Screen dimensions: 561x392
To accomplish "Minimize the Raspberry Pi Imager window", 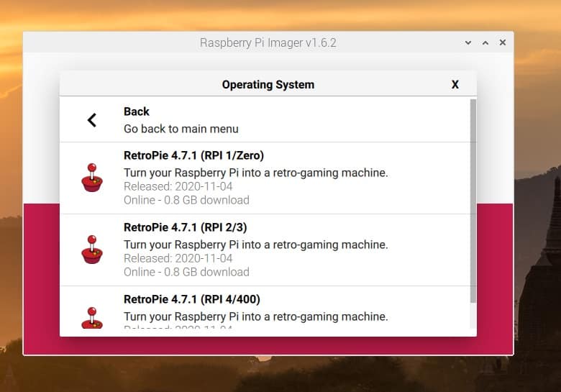I will coord(467,42).
